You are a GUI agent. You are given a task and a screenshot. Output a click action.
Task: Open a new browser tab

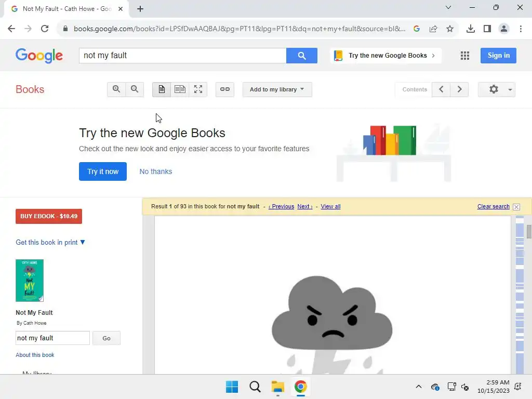[140, 9]
